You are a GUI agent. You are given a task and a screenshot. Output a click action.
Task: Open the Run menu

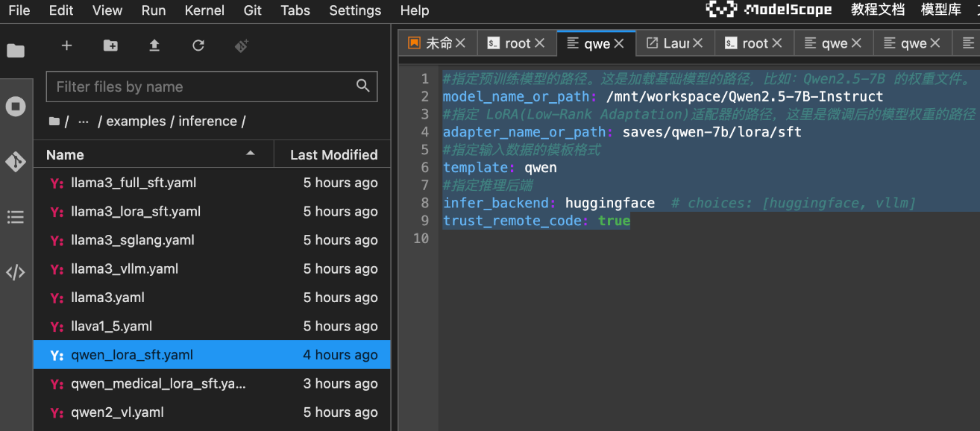[153, 10]
